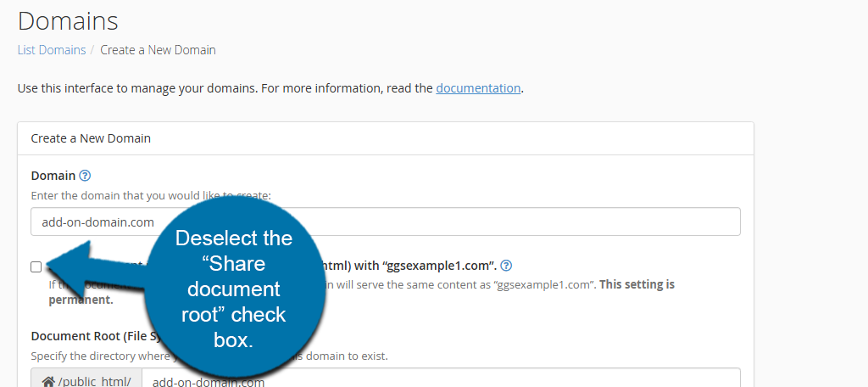Click the bold "Domain" field label
The height and width of the screenshot is (387, 868).
tap(53, 177)
